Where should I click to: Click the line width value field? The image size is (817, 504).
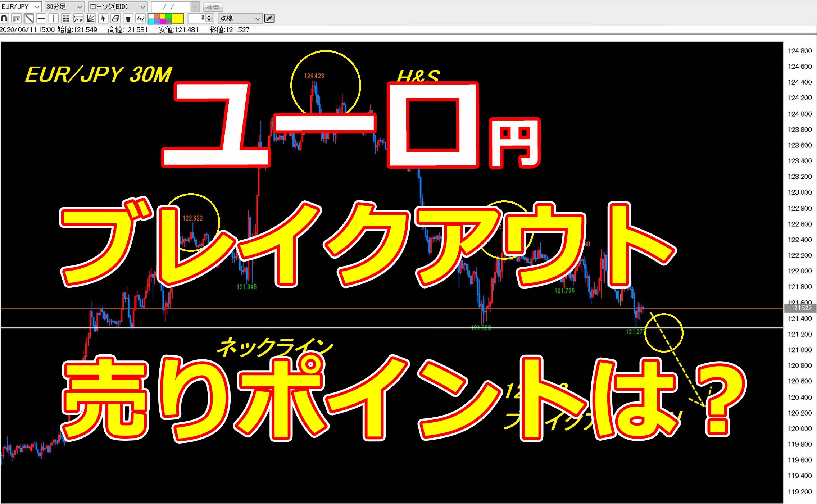(x=197, y=18)
